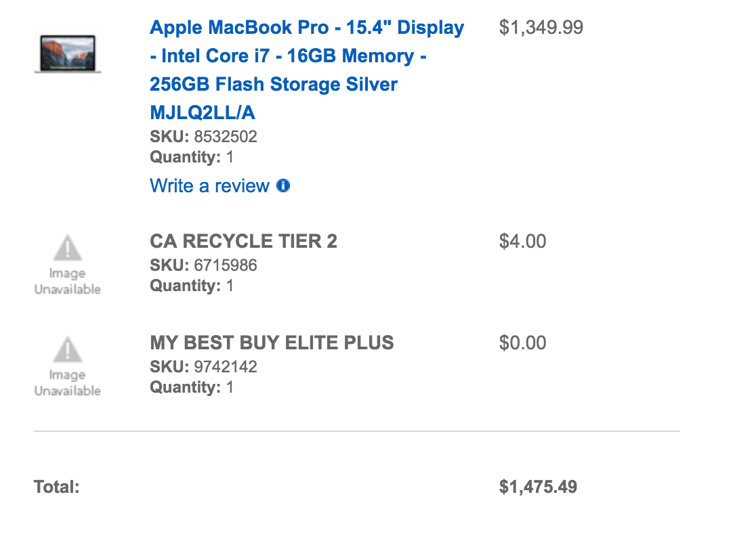756x547 pixels.
Task: Click the MJLQ2LL/A model number text
Action: click(203, 112)
